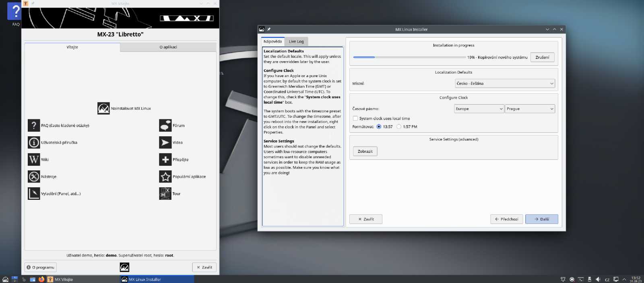The height and width of the screenshot is (283, 644).
Task: Open Uživatelská příručka info icon
Action: coord(34,142)
